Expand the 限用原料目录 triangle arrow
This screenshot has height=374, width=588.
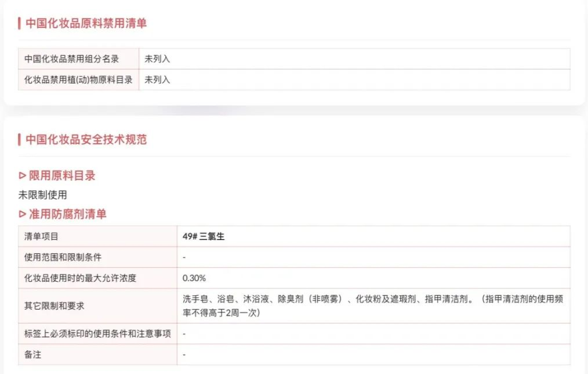(23, 176)
